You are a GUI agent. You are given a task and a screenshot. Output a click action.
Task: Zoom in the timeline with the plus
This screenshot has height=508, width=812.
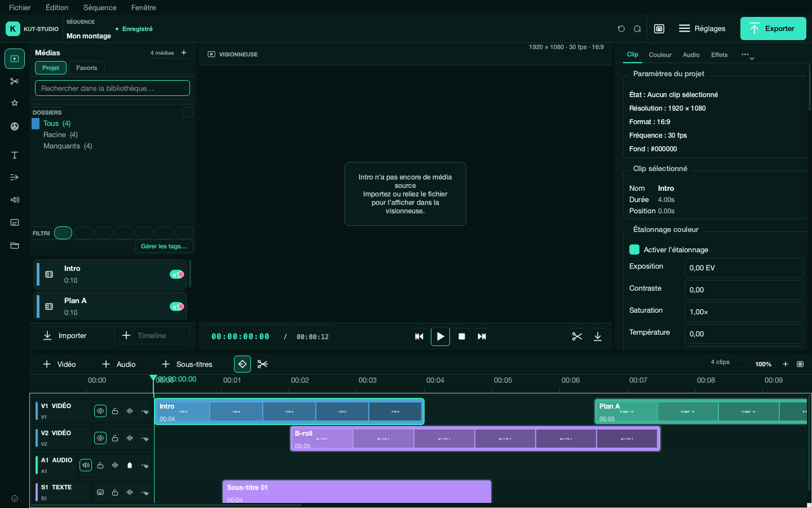tap(785, 364)
